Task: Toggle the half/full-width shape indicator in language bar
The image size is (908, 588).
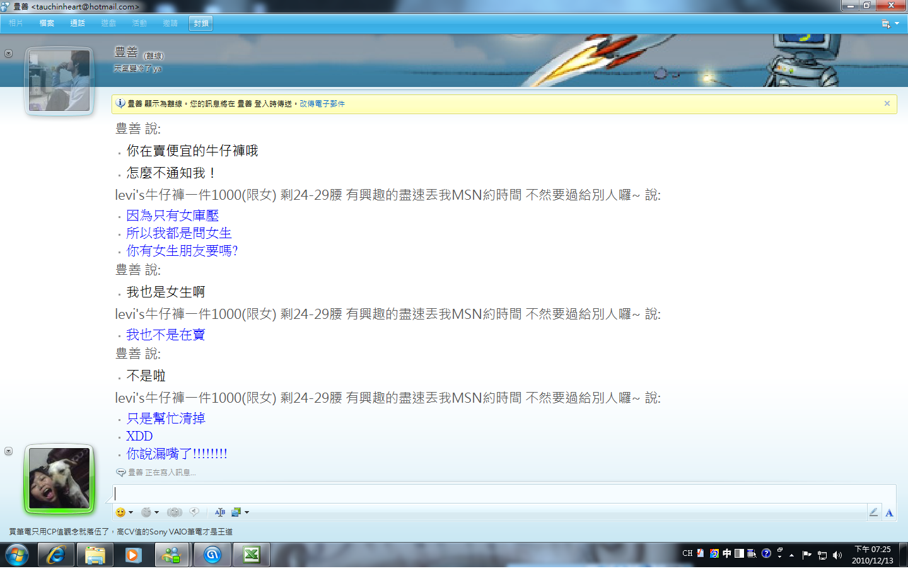Action: tap(739, 553)
